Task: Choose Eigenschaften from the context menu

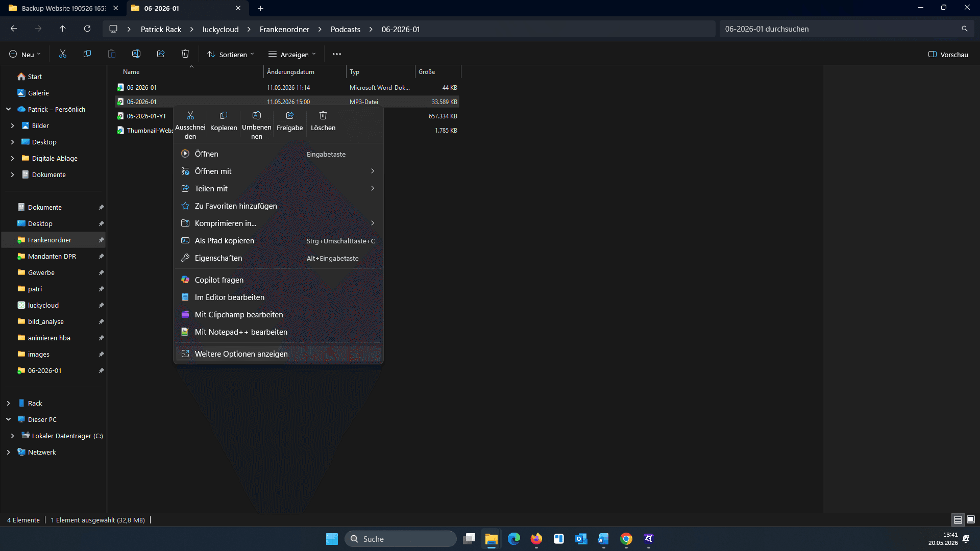Action: click(279, 258)
